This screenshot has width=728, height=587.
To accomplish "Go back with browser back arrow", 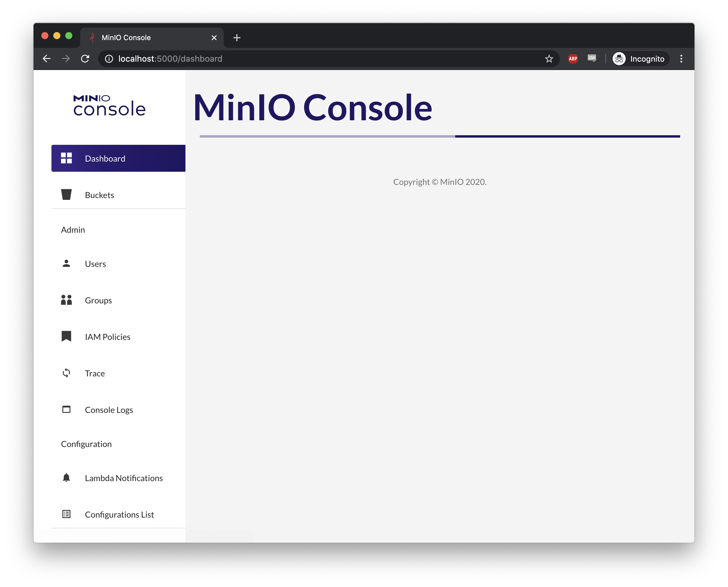I will click(47, 59).
